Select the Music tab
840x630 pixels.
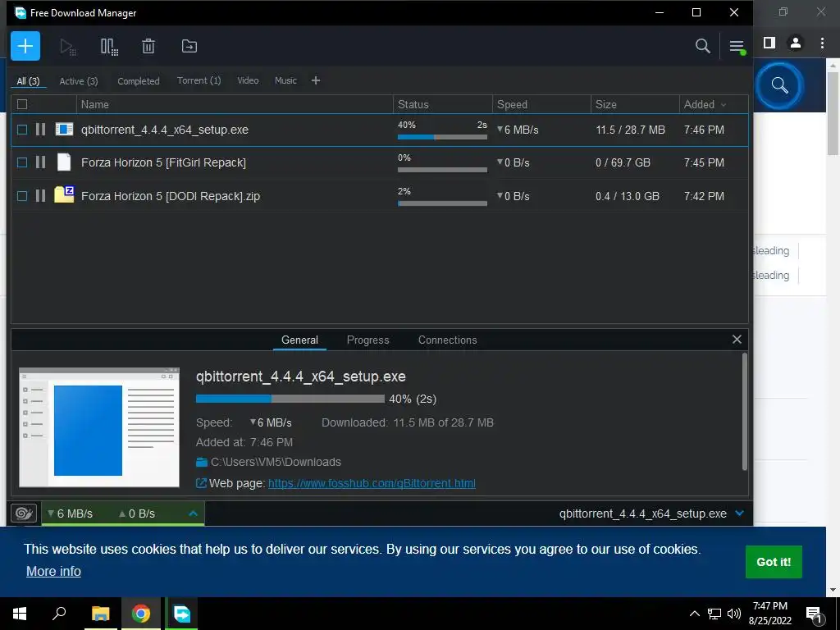click(285, 80)
